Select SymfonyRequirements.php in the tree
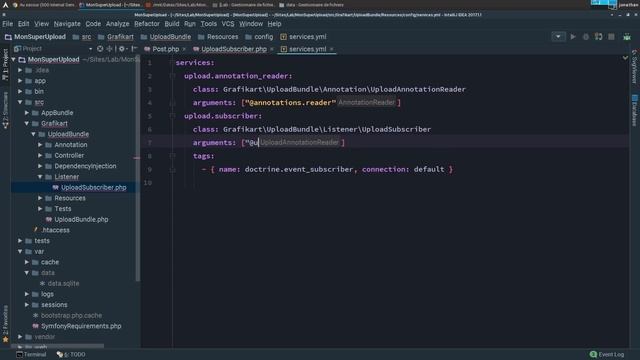Image resolution: width=640 pixels, height=360 pixels. coord(81,326)
